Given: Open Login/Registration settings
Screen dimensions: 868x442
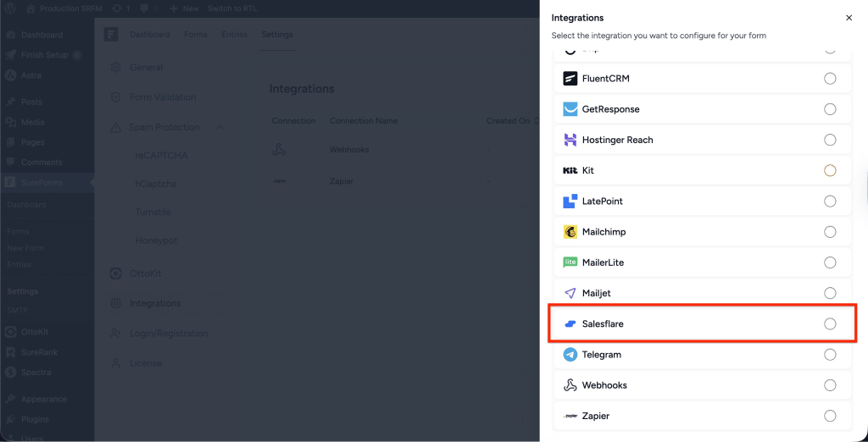Looking at the screenshot, I should point(168,334).
